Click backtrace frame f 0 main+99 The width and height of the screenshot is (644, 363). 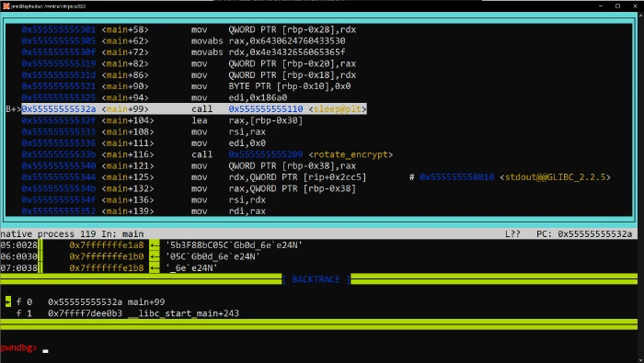click(90, 301)
